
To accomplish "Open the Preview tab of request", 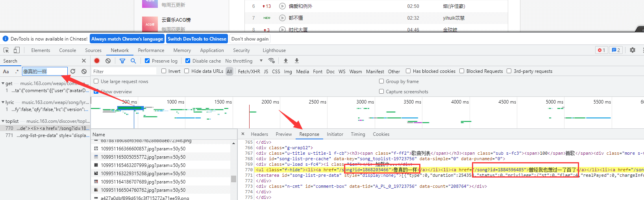I will click(283, 134).
